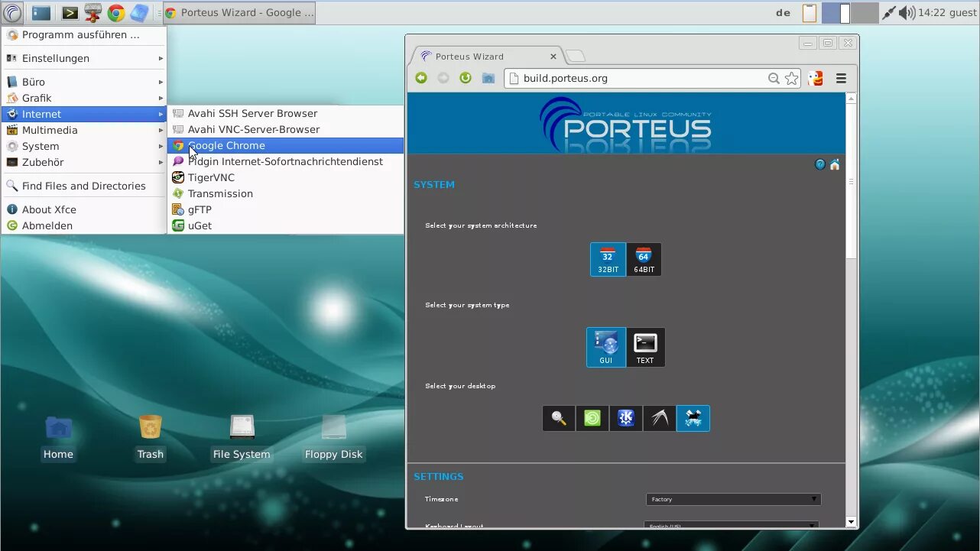Open the clipboard manager tray icon
980x551 pixels.
click(x=809, y=13)
